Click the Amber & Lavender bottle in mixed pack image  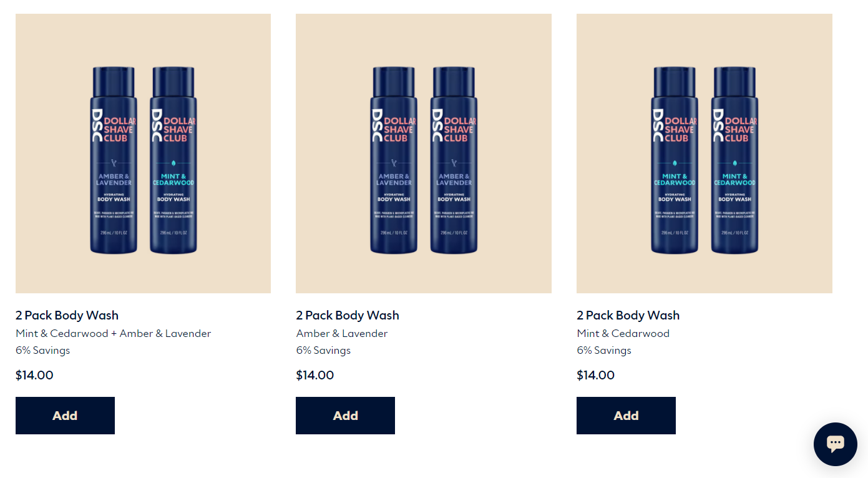click(x=114, y=160)
